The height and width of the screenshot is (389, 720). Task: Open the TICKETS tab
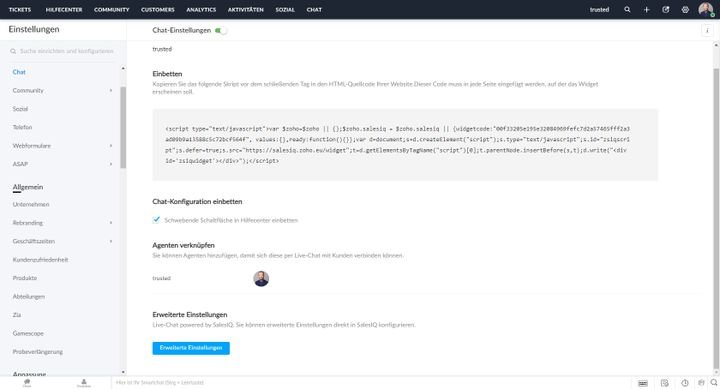20,10
